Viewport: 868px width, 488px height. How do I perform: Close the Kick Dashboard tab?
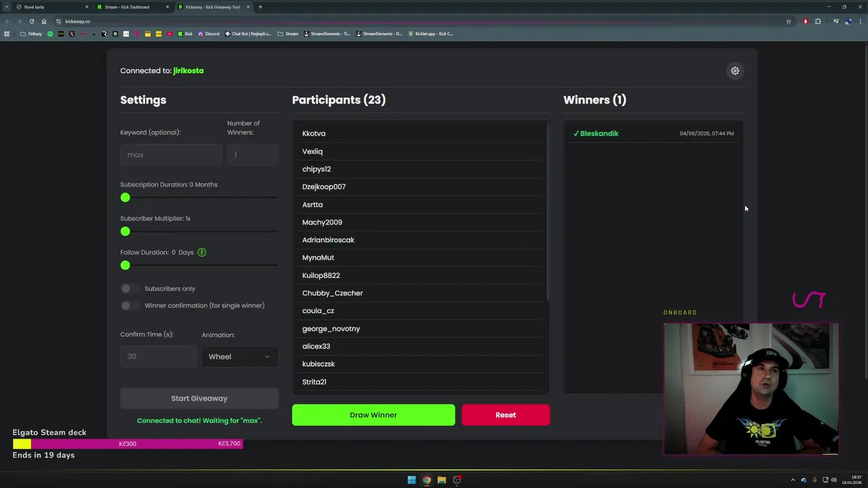click(x=167, y=7)
